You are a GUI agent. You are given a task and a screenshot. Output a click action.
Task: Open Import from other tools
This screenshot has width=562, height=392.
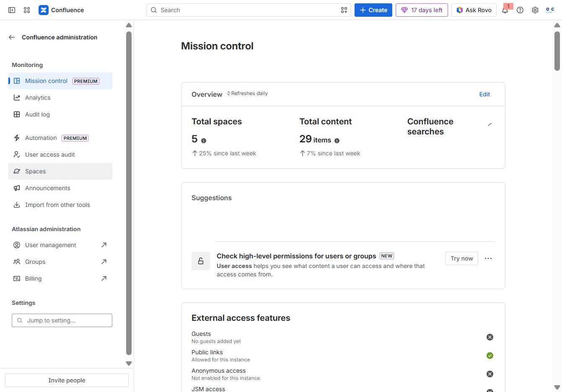point(60,205)
